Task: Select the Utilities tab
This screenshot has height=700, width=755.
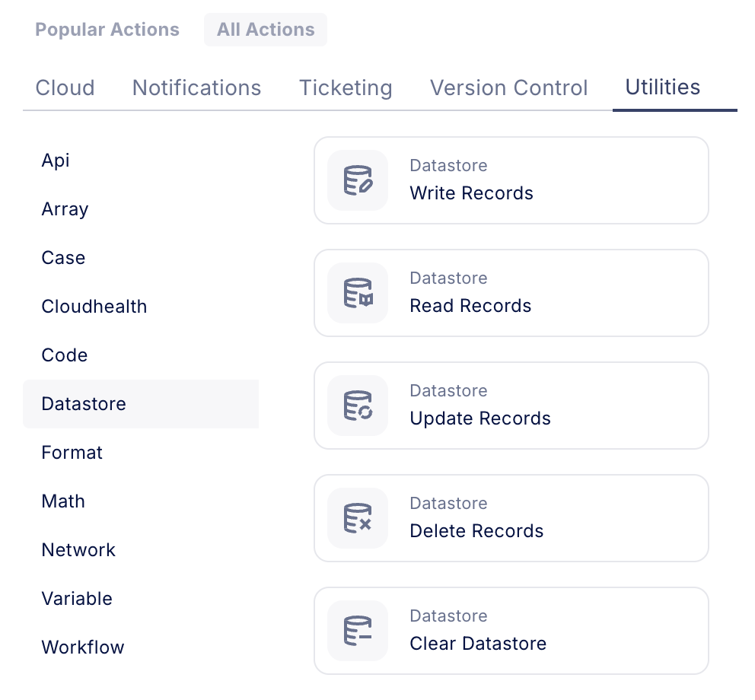Action: point(662,87)
